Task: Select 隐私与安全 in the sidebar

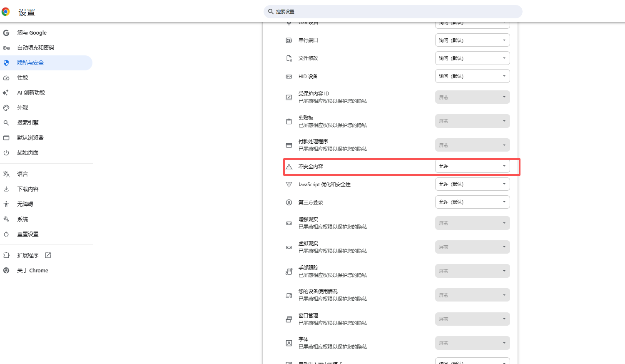Action: [x=46, y=62]
